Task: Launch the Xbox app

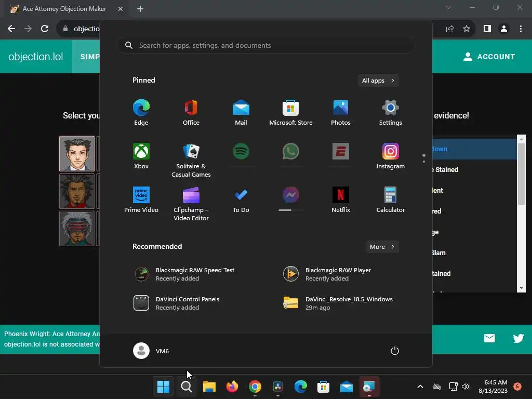Action: point(141,156)
